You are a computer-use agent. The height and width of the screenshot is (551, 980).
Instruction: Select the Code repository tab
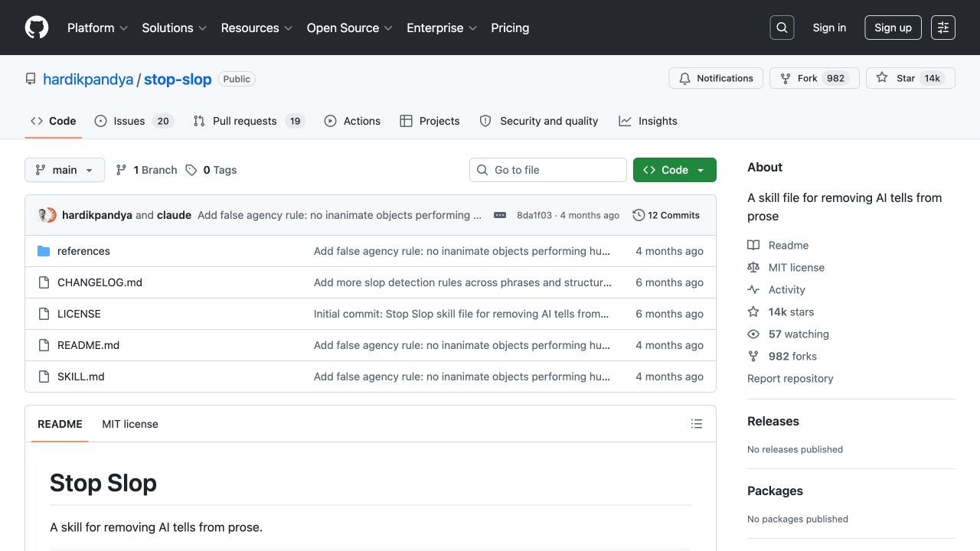tap(54, 121)
